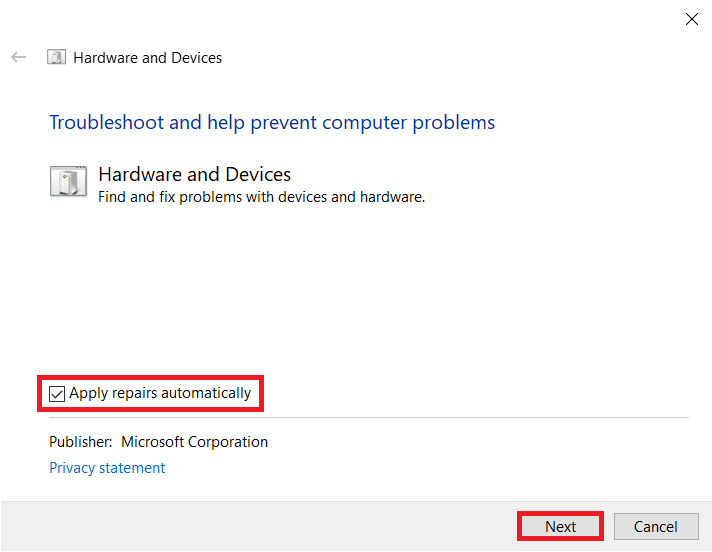Click the "Microsoft Corporation" publisher name

click(194, 442)
